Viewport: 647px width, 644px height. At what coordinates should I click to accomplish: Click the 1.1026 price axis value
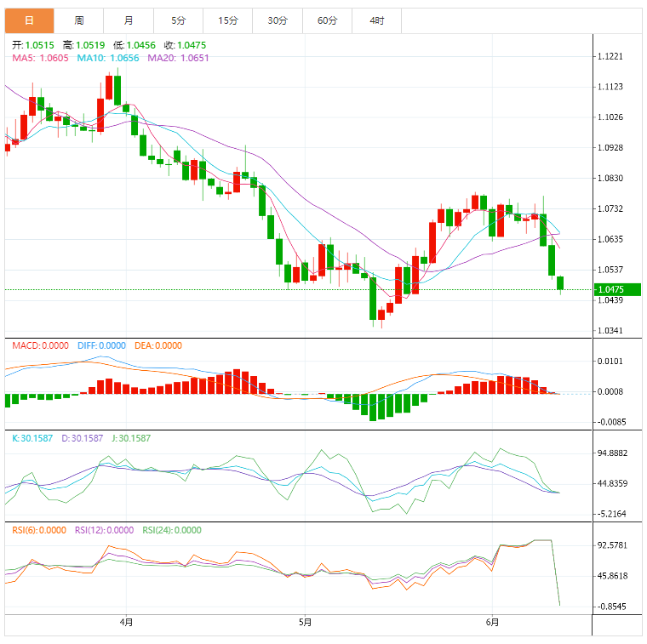pyautogui.click(x=610, y=117)
